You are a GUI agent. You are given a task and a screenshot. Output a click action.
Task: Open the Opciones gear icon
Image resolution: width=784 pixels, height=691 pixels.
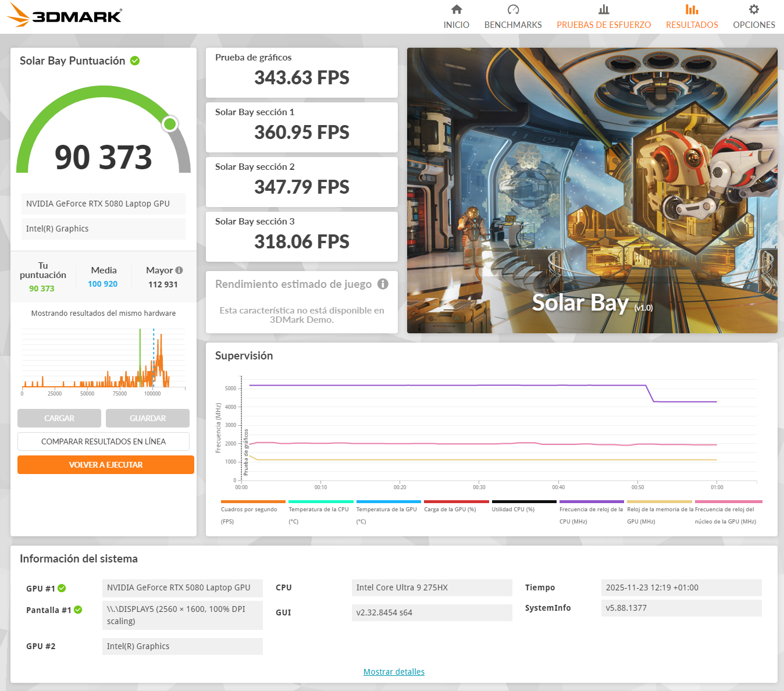tap(754, 9)
